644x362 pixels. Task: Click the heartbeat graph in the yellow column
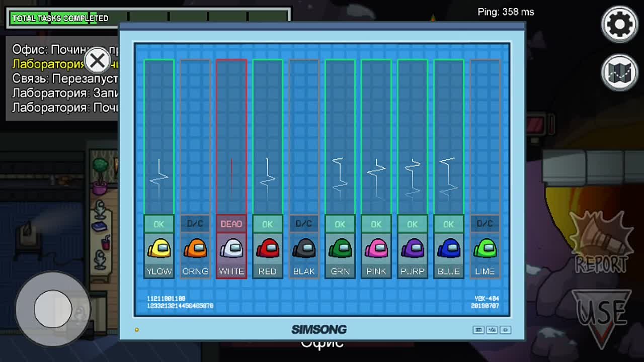point(159,179)
